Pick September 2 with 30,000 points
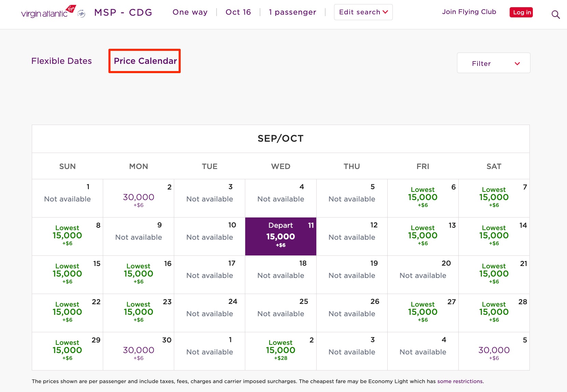567x392 pixels. 138,197
